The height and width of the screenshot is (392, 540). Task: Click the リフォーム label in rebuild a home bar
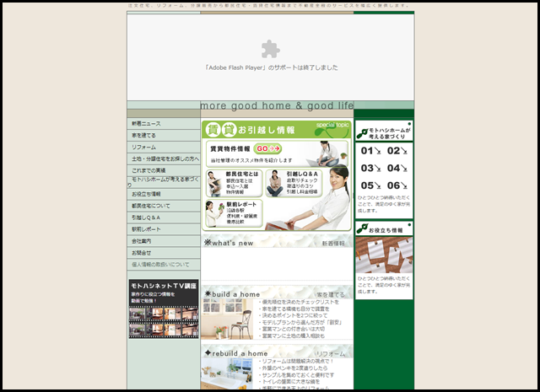click(330, 354)
